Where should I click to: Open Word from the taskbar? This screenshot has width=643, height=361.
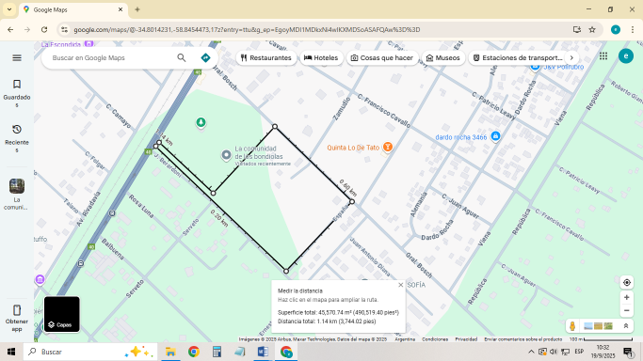tap(263, 352)
